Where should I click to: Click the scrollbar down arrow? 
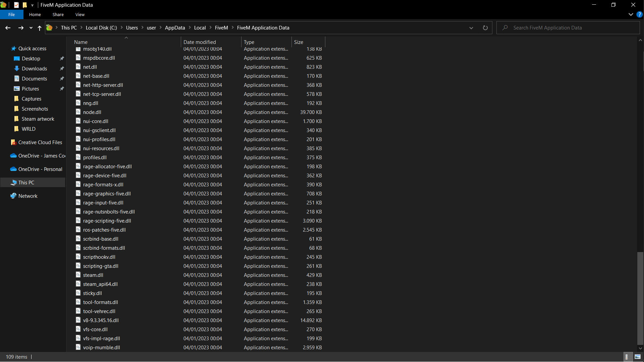tap(640, 349)
